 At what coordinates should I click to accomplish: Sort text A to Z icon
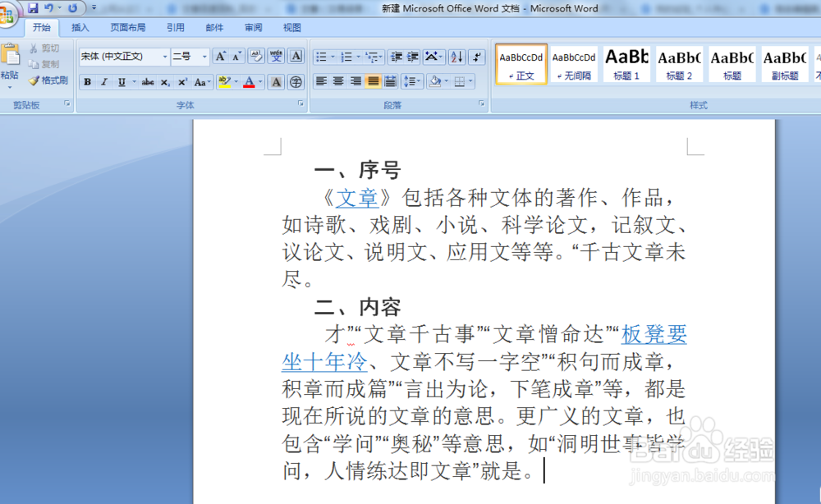pyautogui.click(x=456, y=57)
